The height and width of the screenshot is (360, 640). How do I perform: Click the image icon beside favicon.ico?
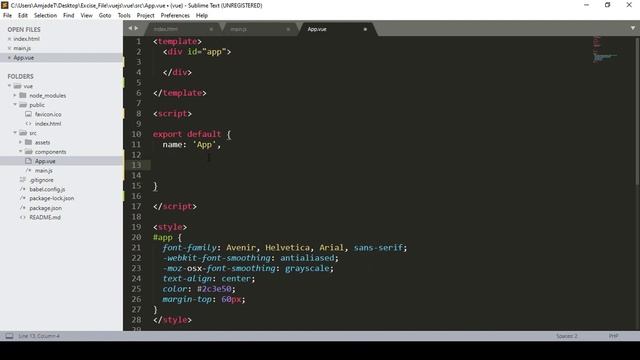tap(28, 114)
